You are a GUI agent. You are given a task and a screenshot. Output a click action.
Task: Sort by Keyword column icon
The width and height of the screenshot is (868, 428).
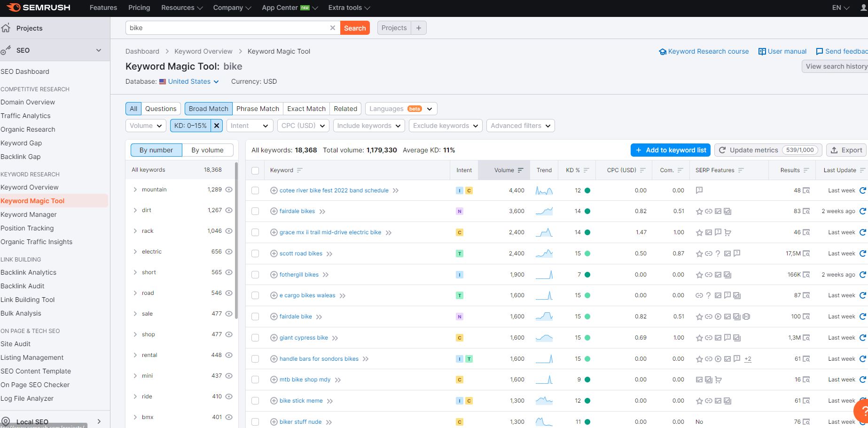coord(300,170)
